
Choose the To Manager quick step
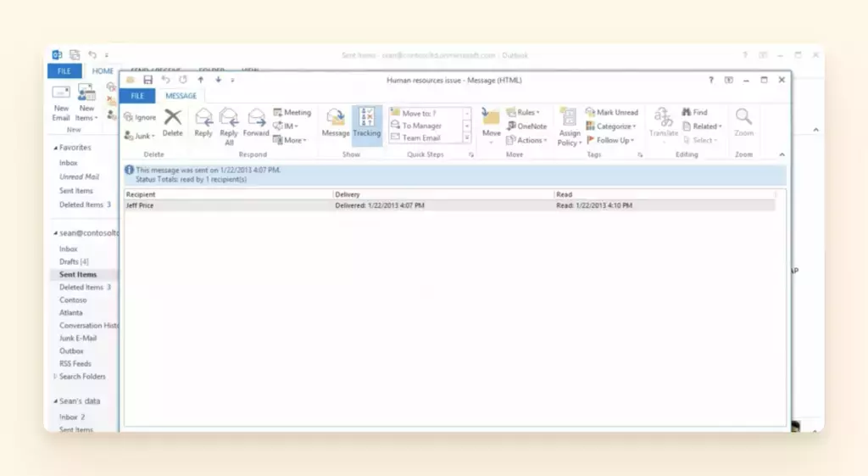425,126
